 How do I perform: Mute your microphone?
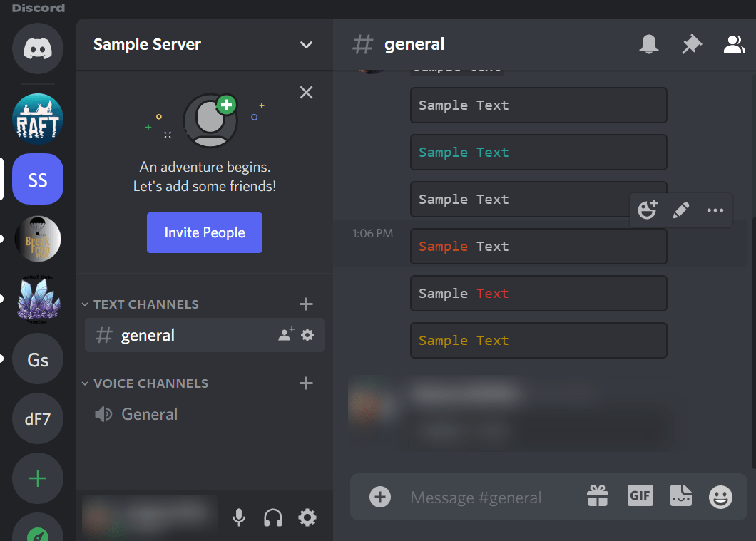tap(238, 517)
